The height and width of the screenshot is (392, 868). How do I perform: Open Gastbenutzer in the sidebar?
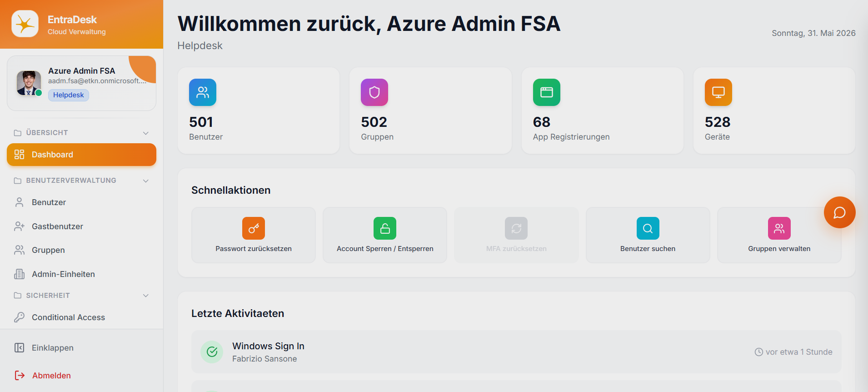[81, 226]
